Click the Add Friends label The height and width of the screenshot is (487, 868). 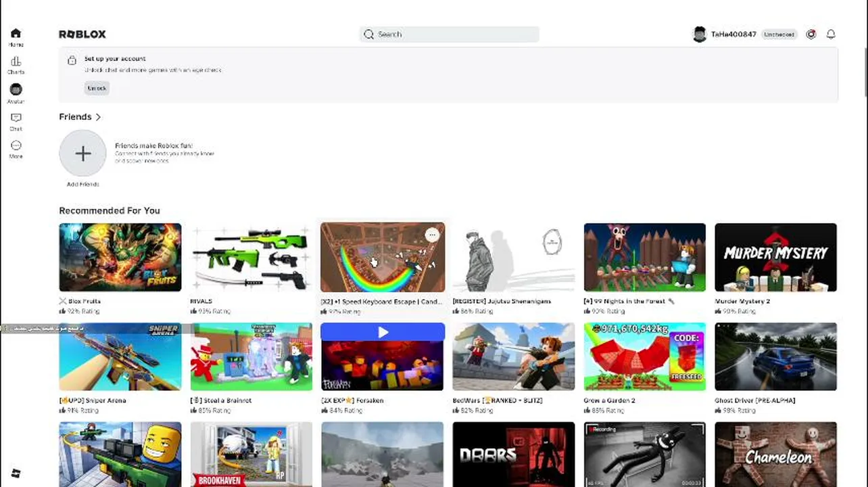coord(82,184)
